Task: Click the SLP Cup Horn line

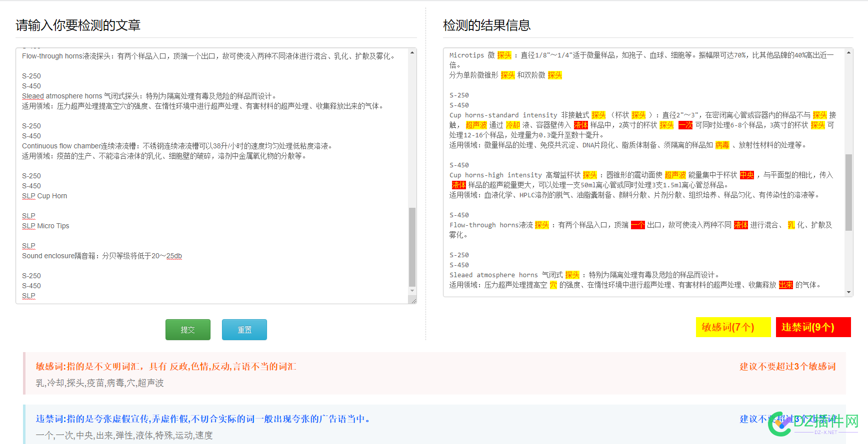Action: (44, 196)
